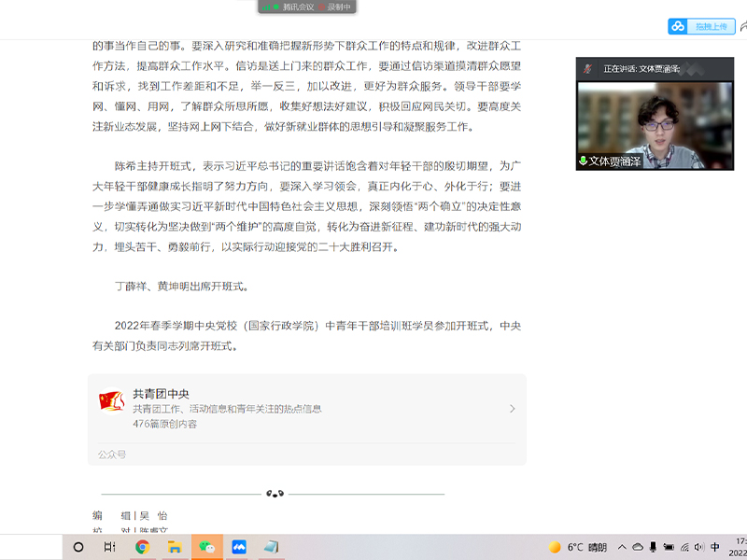747x560 pixels.
Task: Click the editor credit 吴怡 line
Action: point(130,516)
